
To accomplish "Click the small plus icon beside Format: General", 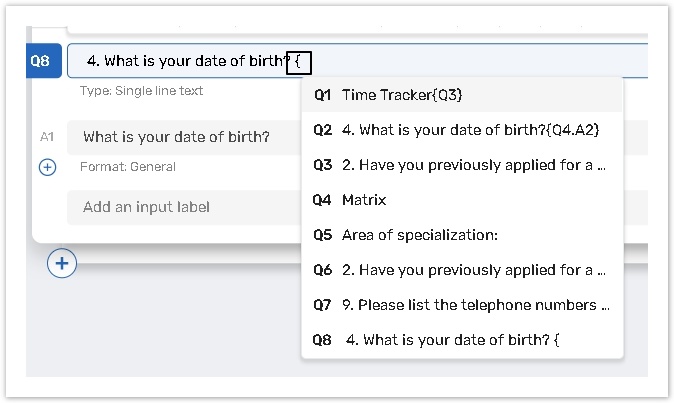I will click(x=47, y=167).
